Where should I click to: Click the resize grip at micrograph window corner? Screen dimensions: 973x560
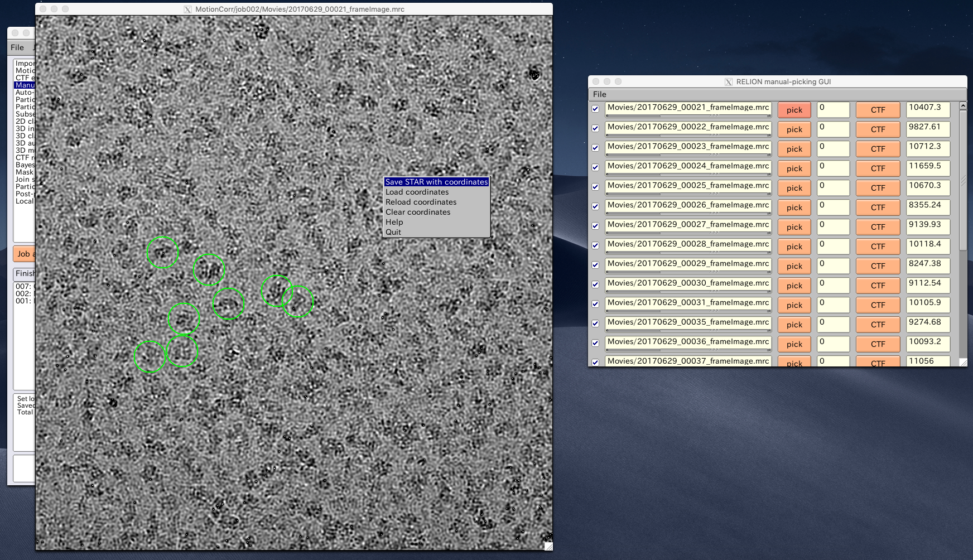point(548,546)
